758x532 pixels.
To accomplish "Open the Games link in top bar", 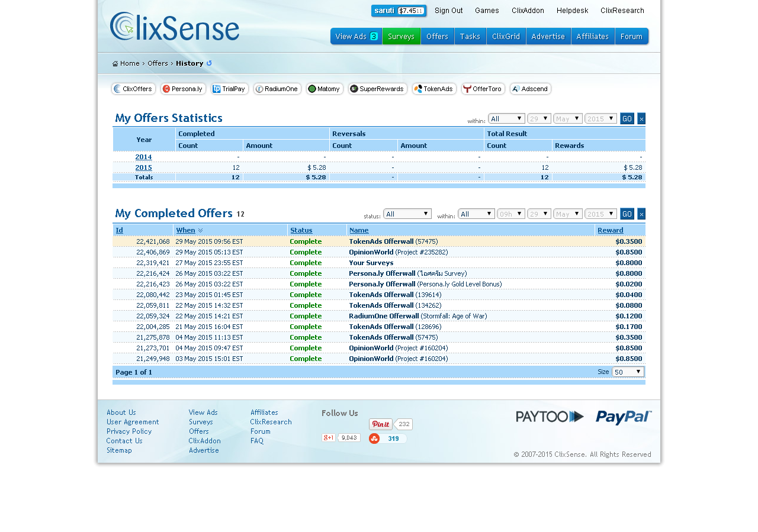I will click(x=487, y=11).
